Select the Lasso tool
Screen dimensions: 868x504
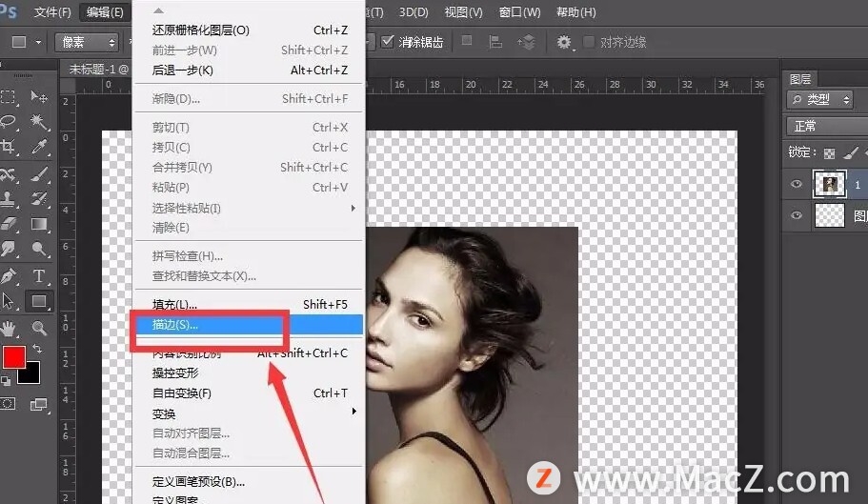8,122
